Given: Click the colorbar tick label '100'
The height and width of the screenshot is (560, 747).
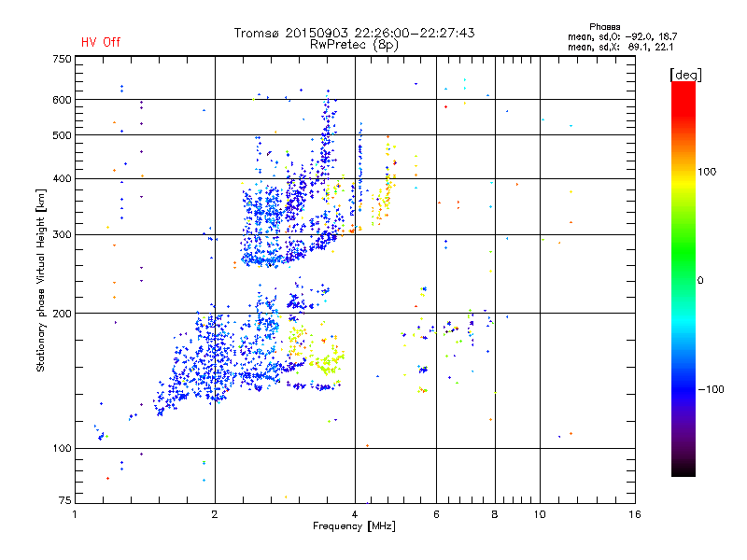Looking at the screenshot, I should pos(707,172).
